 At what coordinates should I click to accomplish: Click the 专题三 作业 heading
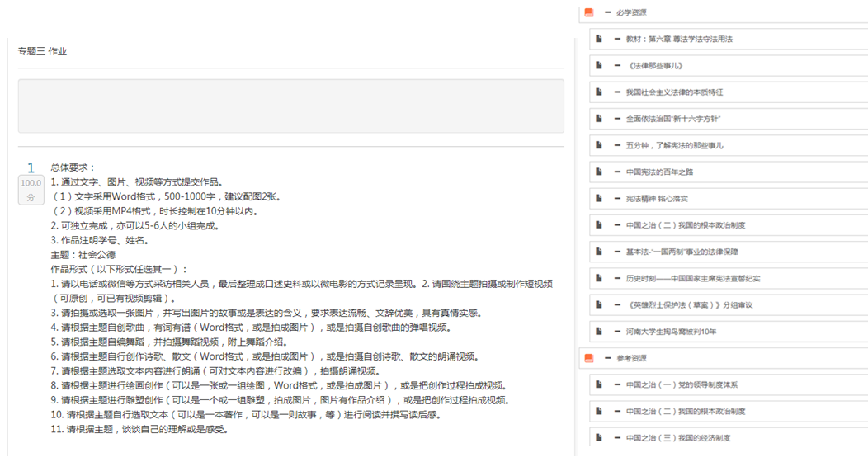point(42,51)
